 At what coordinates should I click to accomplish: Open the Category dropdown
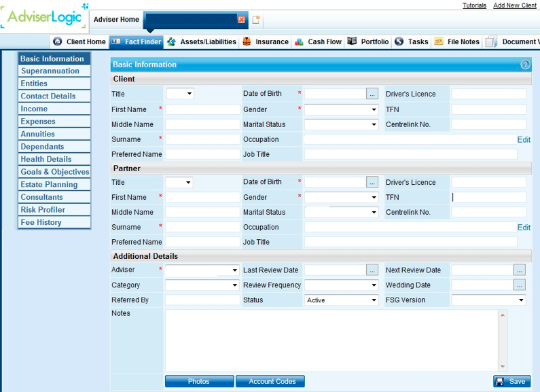202,285
